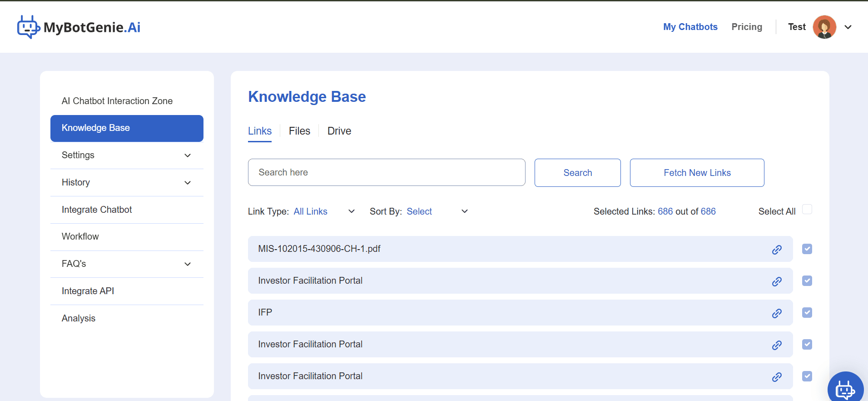Select Knowledge Base in the sidebar
Viewport: 868px width, 401px height.
tap(127, 128)
